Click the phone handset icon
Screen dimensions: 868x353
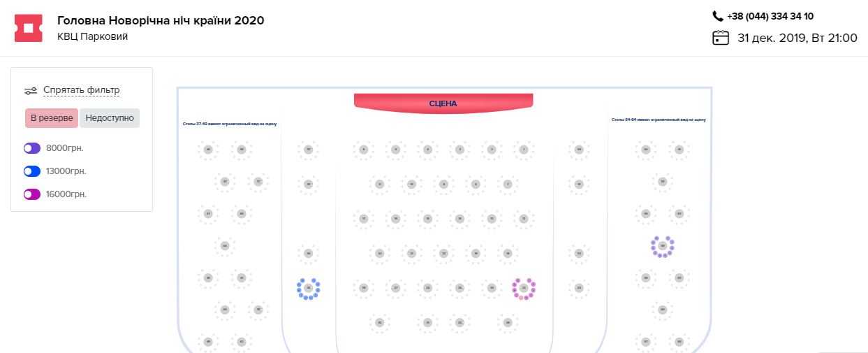pyautogui.click(x=718, y=16)
